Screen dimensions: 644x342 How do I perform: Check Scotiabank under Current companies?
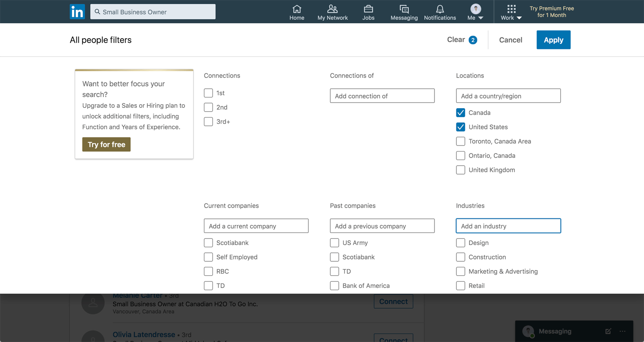tap(208, 243)
